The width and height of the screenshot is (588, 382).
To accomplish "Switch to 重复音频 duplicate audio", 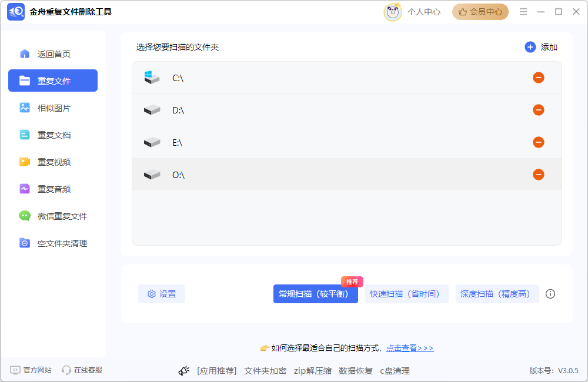I will [x=53, y=189].
